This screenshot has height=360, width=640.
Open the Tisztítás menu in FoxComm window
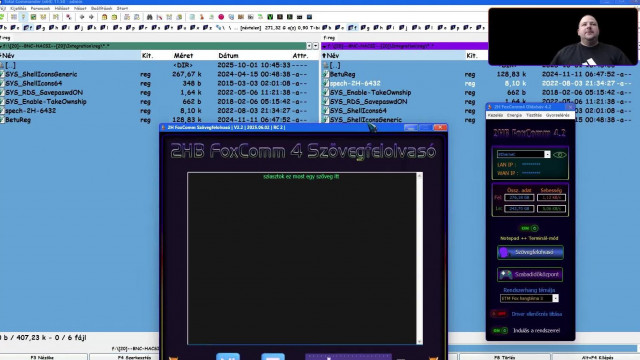534,116
